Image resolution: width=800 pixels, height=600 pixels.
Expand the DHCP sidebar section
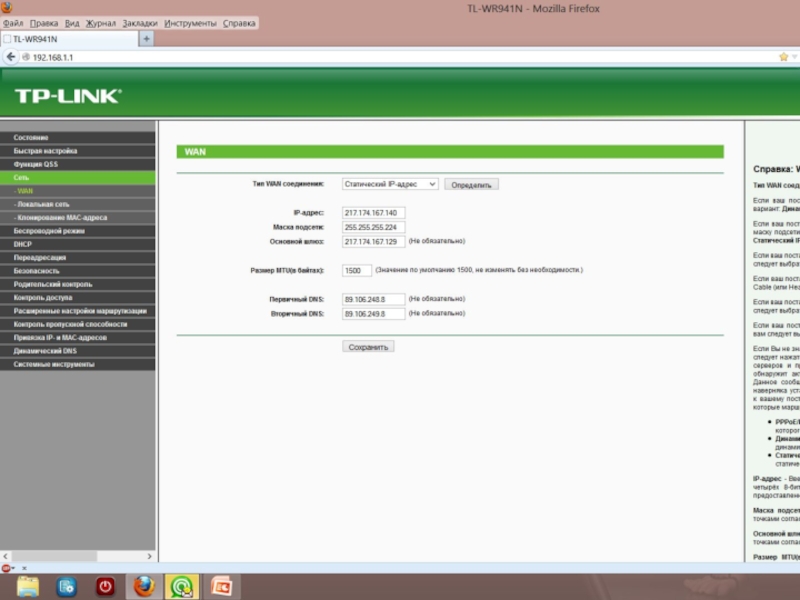coord(24,244)
